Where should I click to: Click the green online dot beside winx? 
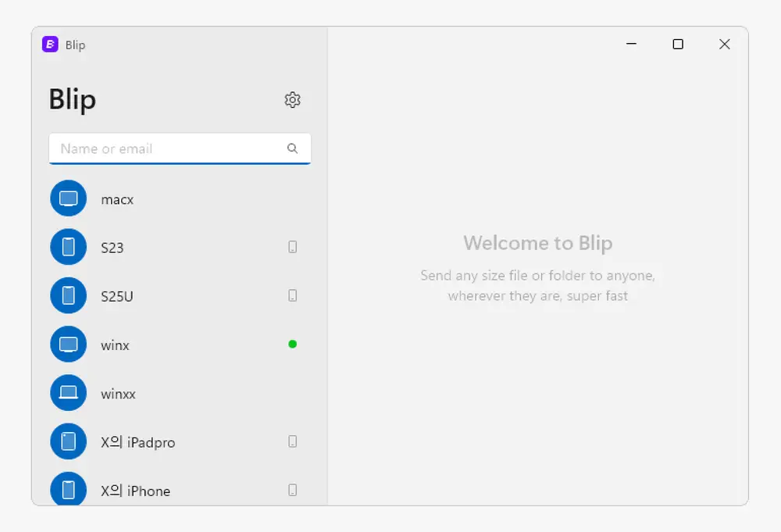[293, 344]
